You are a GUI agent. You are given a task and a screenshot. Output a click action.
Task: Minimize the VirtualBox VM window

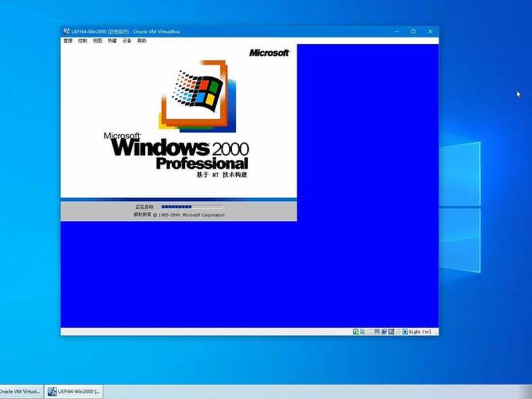point(396,31)
